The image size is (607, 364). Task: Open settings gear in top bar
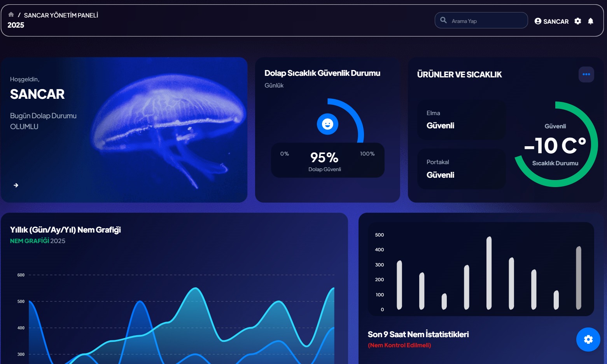[x=578, y=21]
